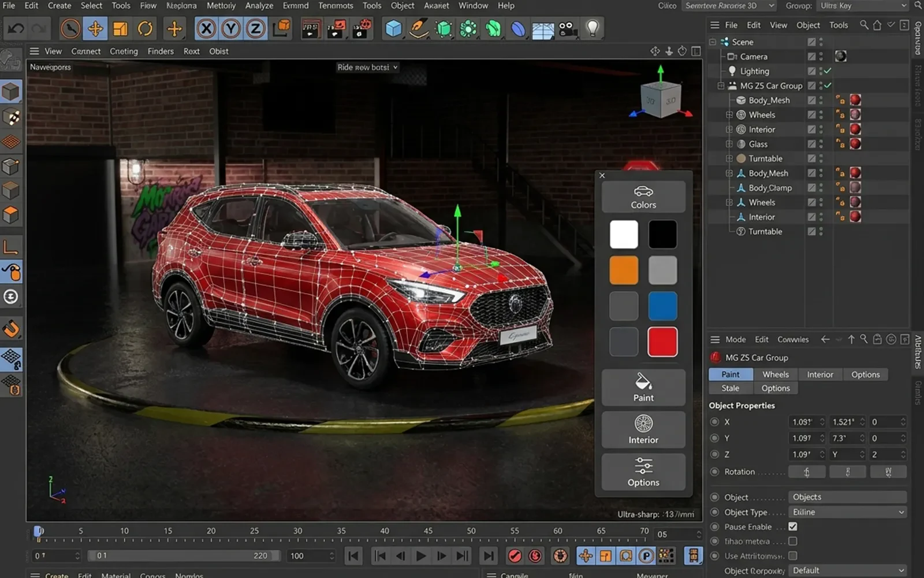Viewport: 924px width, 578px height.
Task: Click the Spline pen icon
Action: coord(419,28)
